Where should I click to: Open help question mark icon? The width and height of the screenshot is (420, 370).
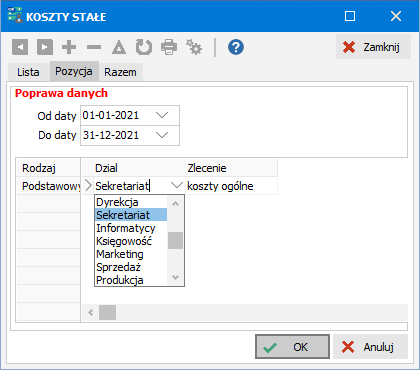point(236,47)
